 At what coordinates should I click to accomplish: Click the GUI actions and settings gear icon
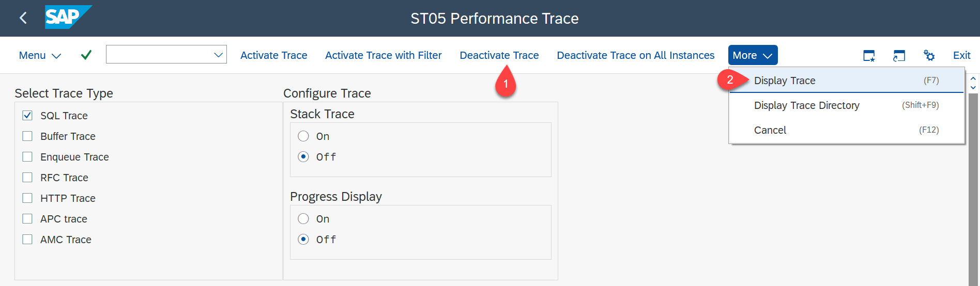pyautogui.click(x=929, y=55)
